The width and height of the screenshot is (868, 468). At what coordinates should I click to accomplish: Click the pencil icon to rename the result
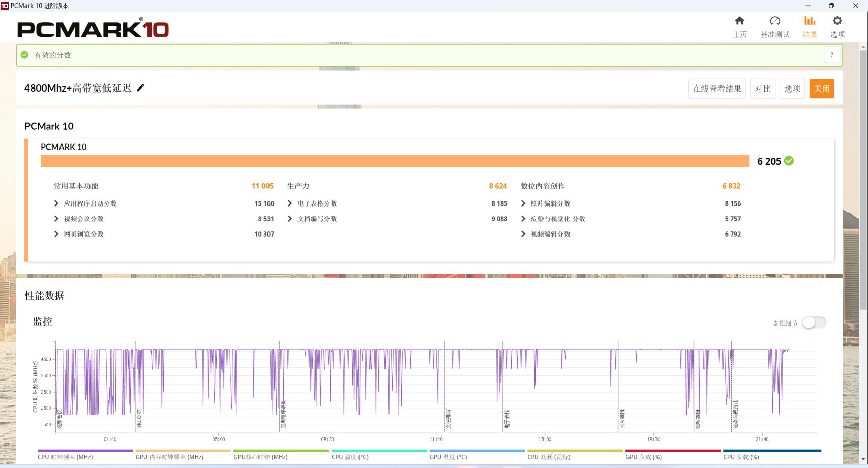click(x=141, y=88)
